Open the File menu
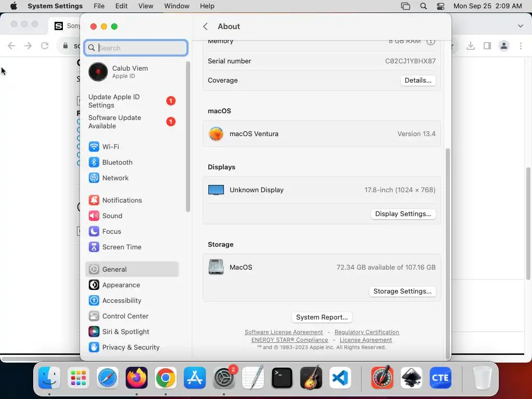The width and height of the screenshot is (532, 399). pos(99,6)
